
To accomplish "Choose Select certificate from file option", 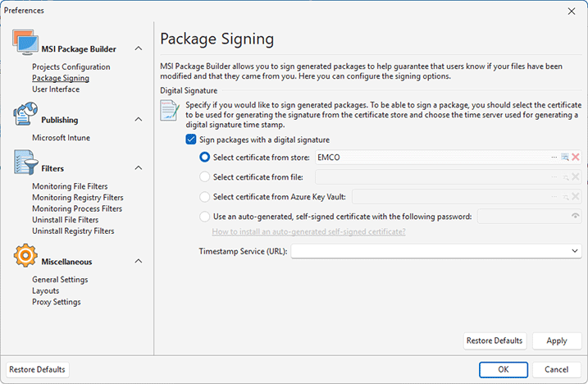I will 205,176.
